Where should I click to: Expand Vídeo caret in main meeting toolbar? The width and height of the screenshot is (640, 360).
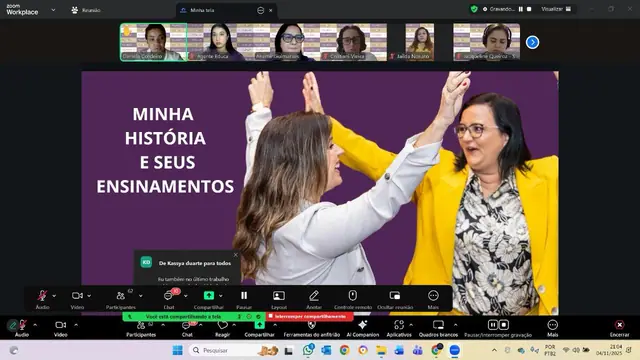[x=76, y=325]
